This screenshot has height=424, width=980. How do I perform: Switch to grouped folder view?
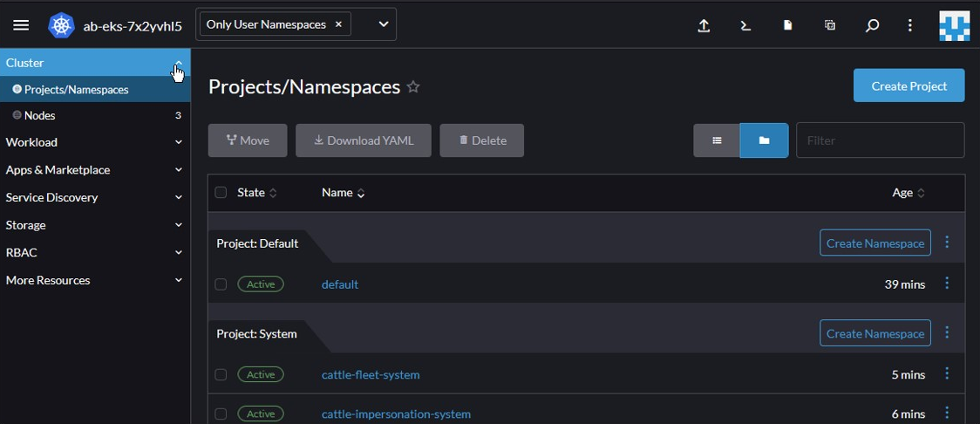(764, 140)
